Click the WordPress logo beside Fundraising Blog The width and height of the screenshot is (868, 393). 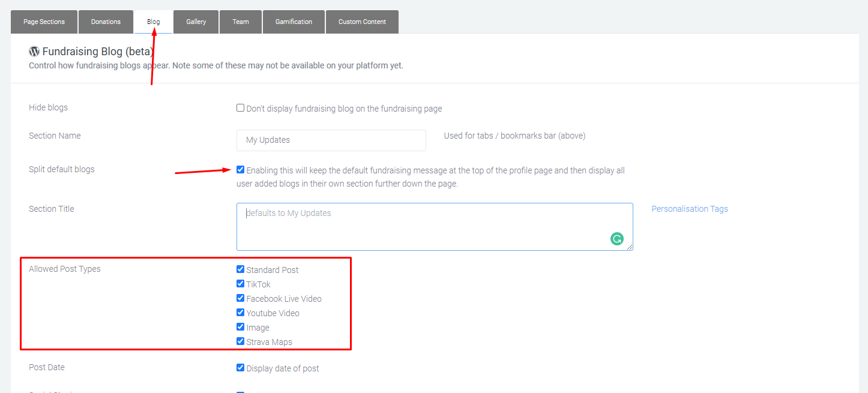click(34, 52)
